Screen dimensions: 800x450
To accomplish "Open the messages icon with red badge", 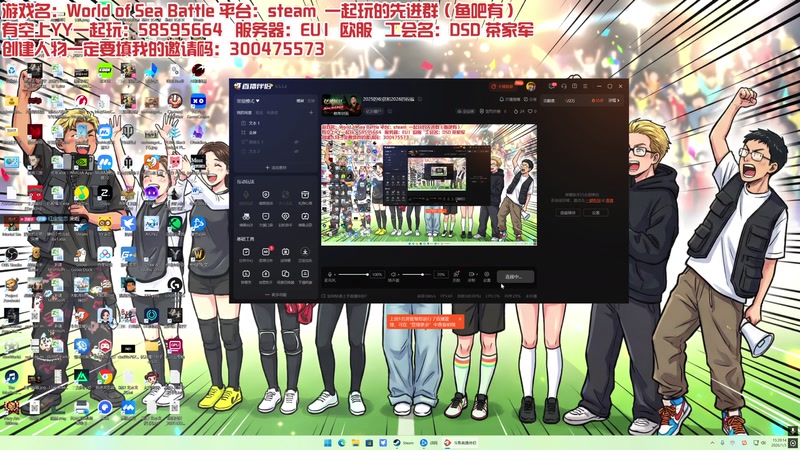I will coord(552,86).
